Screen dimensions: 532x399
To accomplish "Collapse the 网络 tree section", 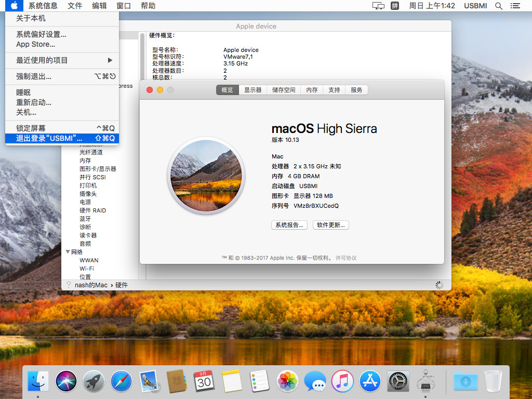I will pyautogui.click(x=68, y=252).
